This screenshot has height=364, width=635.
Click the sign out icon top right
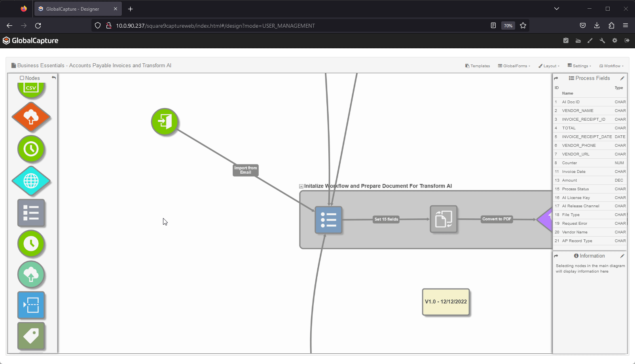(627, 40)
